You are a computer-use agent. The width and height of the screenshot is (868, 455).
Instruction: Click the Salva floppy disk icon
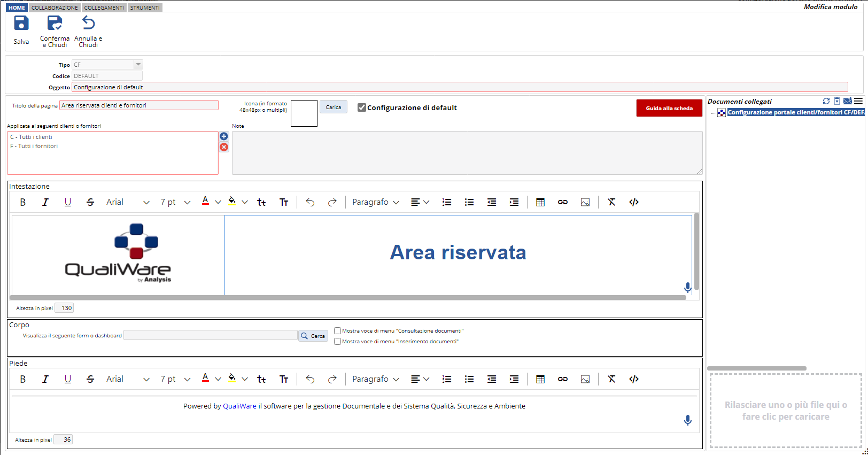point(21,24)
